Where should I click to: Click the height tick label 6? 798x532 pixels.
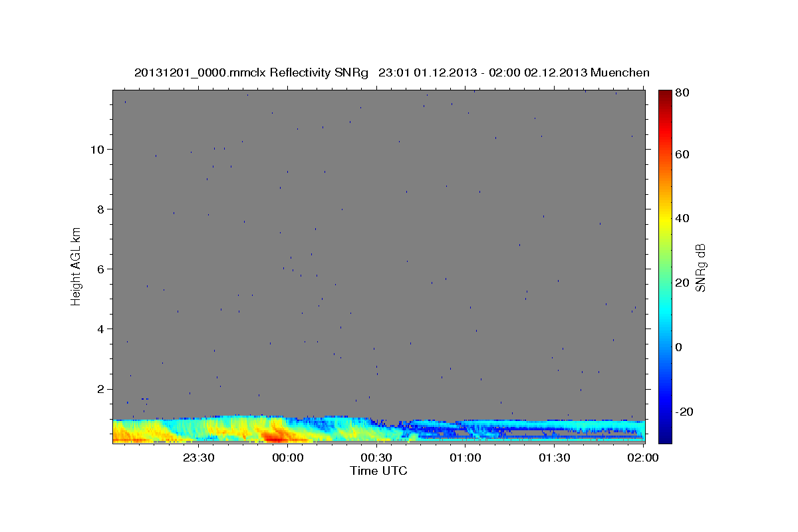(100, 269)
